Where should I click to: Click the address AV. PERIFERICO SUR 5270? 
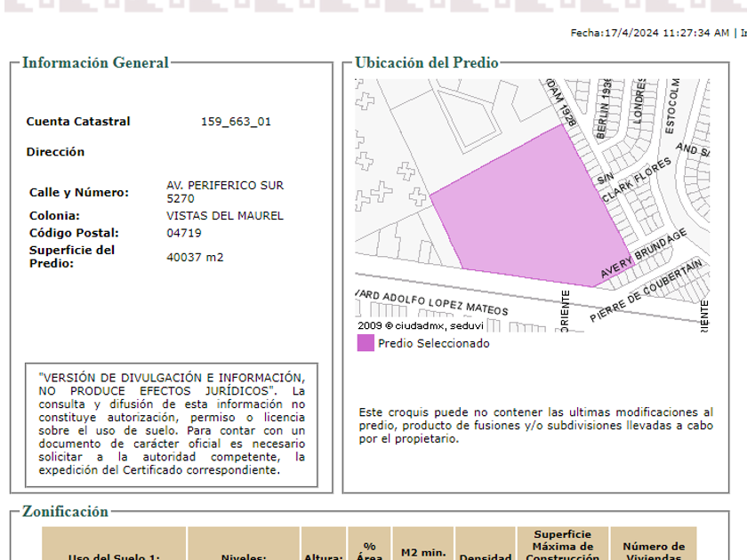225,192
